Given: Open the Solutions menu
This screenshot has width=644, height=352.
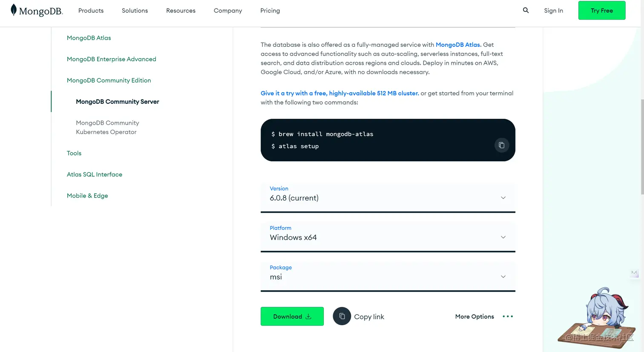Looking at the screenshot, I should [x=135, y=11].
